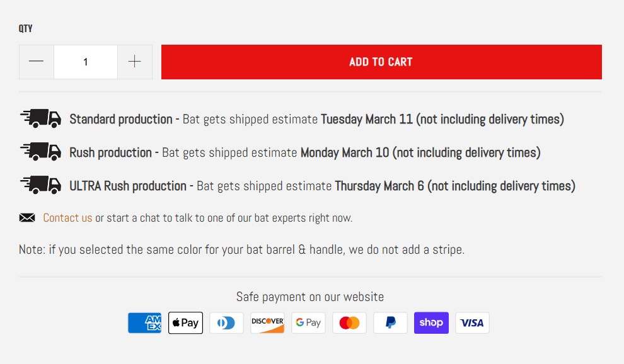This screenshot has height=364, width=624.
Task: Open the Contact us link
Action: [67, 217]
